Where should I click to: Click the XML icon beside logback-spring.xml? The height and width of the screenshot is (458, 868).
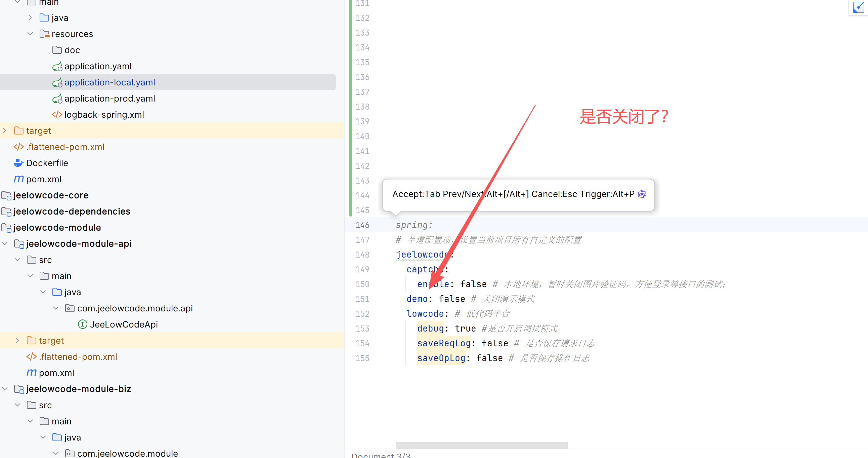57,115
